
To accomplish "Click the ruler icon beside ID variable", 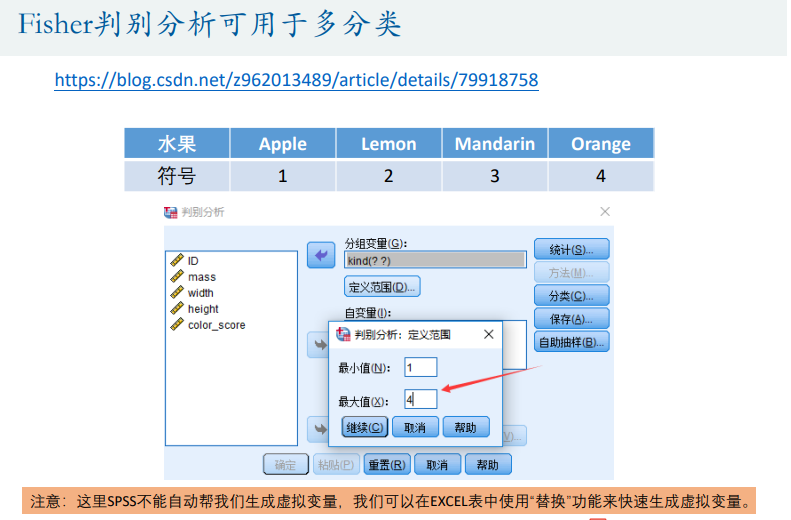I will coord(177,261).
